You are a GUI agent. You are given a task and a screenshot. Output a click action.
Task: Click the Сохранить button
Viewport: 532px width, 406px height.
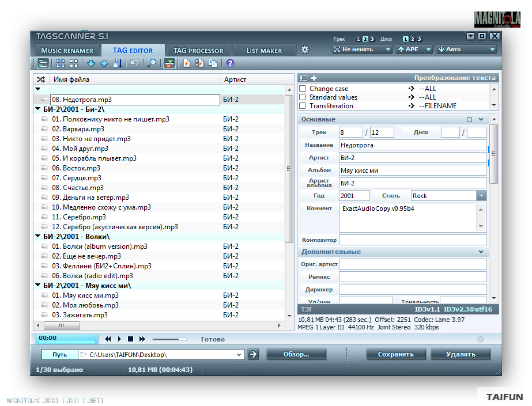[x=396, y=355]
